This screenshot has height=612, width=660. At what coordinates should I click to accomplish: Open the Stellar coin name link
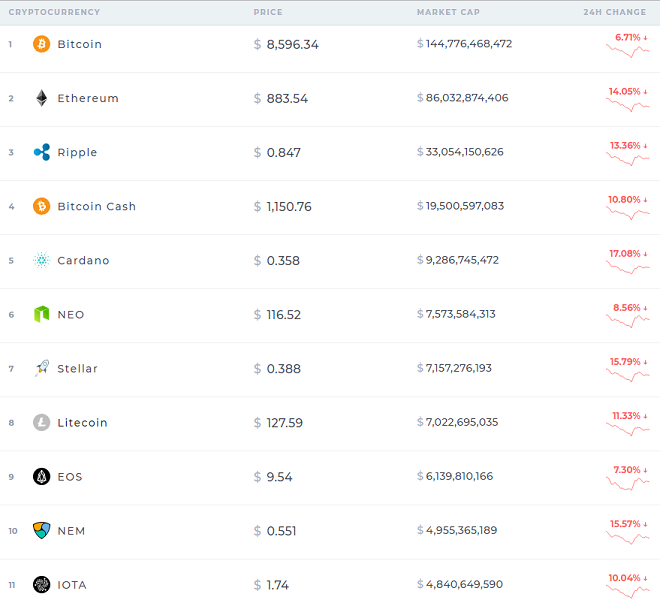[x=77, y=369]
